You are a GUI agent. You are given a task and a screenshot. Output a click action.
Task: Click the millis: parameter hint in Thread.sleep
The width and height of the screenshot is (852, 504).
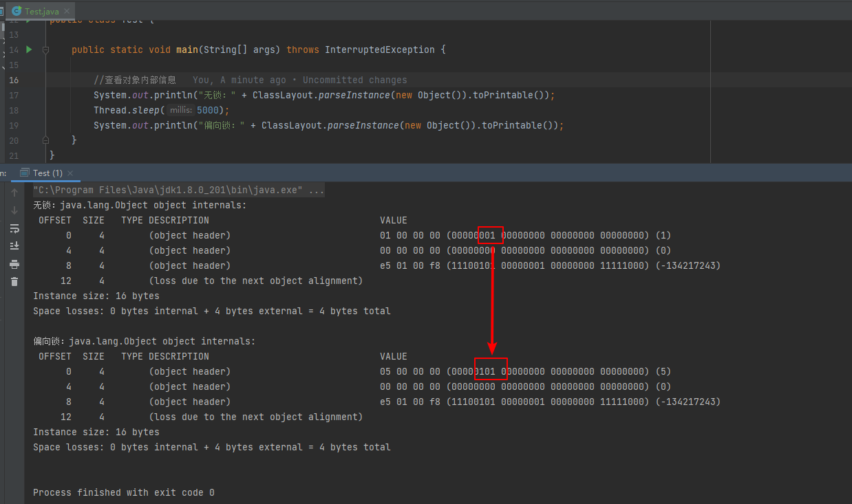(x=181, y=110)
